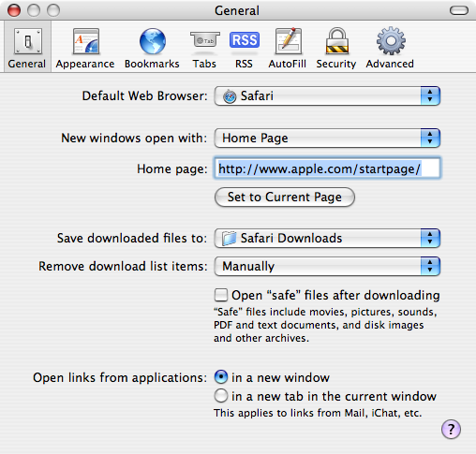Click the purple help question mark button

click(451, 430)
